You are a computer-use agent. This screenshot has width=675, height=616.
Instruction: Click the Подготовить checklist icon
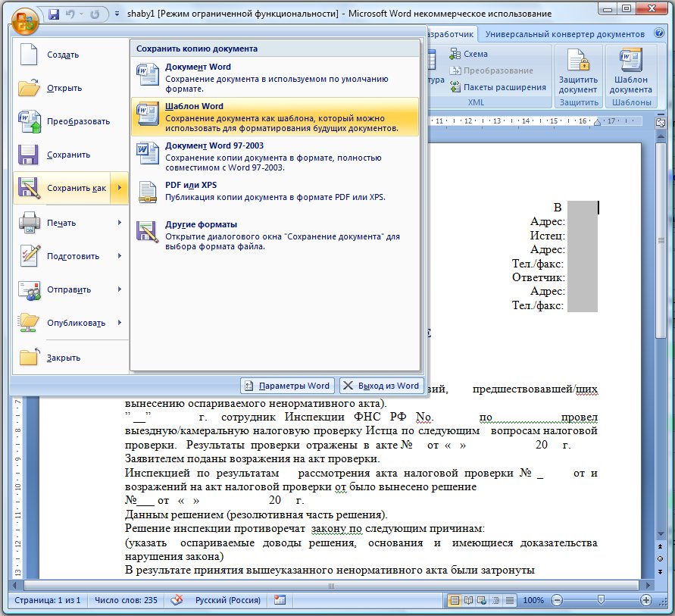[29, 255]
